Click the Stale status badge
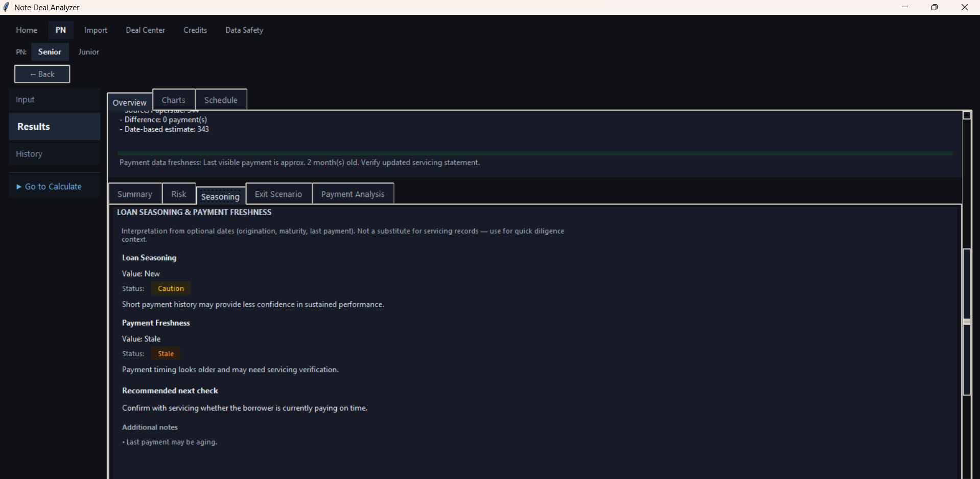Viewport: 980px width, 479px height. coord(166,354)
